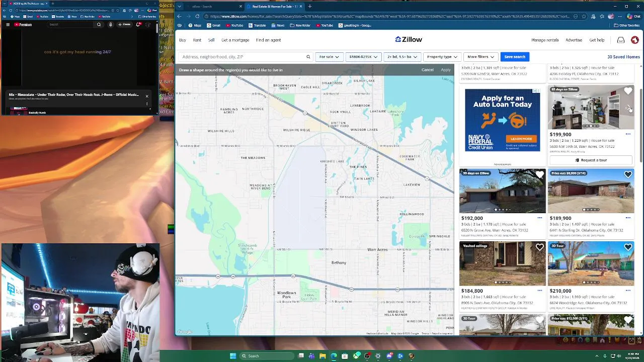Expand the For sale filter dropdown
Image resolution: width=644 pixels, height=362 pixels.
pyautogui.click(x=329, y=57)
